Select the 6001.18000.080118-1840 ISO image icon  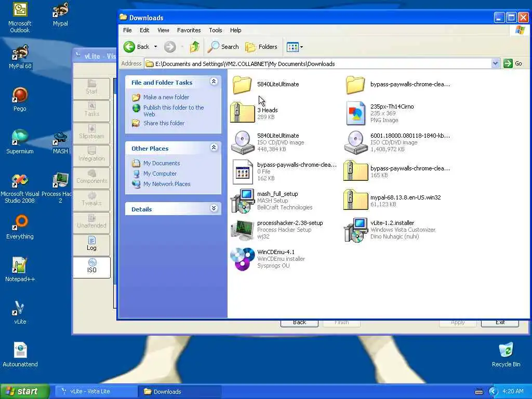point(355,142)
